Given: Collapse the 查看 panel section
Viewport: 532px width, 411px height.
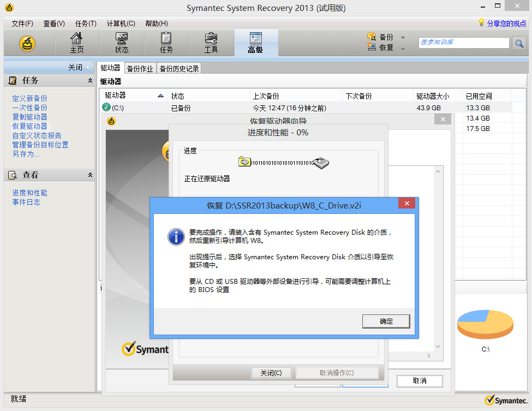Looking at the screenshot, I should [x=90, y=175].
